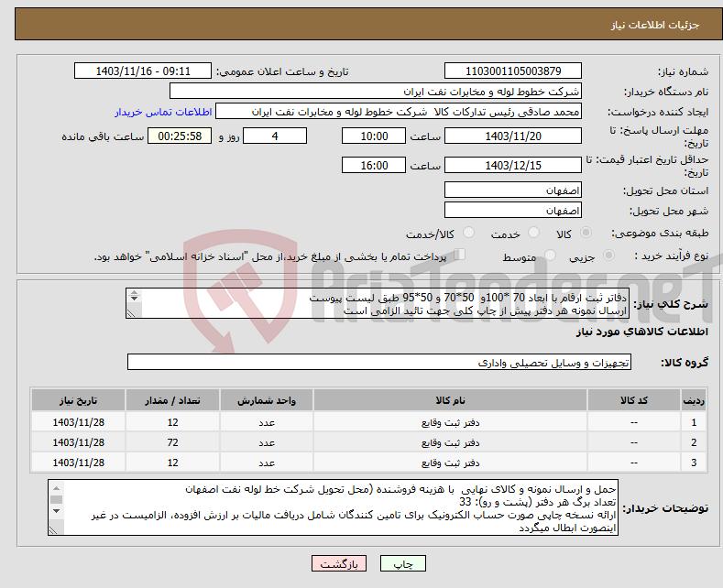Screen dimensions: 723x588
Task: Click up arrow in توضیحات خریدار scrollbar
Action: 56,488
